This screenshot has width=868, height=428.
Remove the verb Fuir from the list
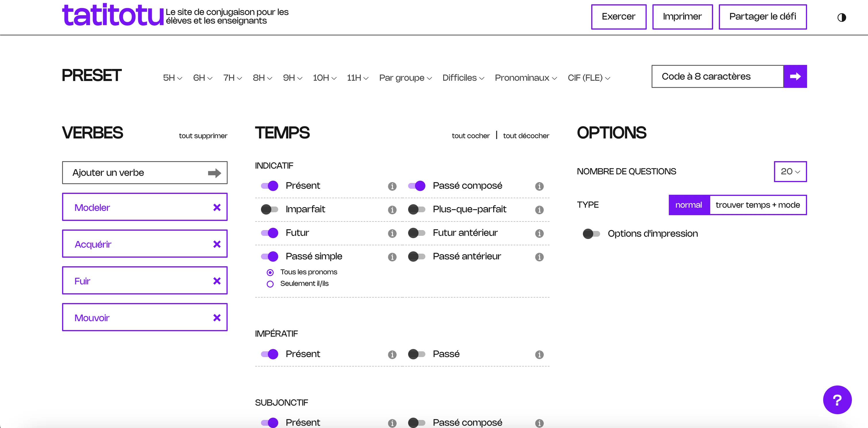217,281
